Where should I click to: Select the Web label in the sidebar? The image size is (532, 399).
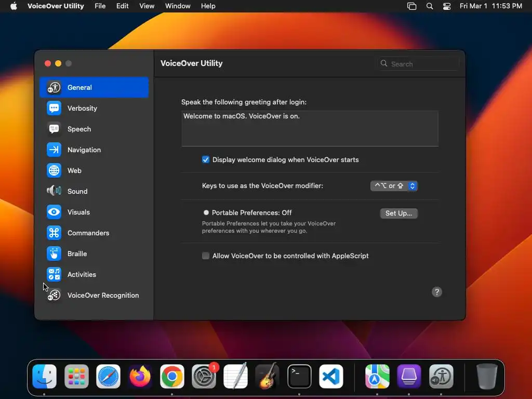[x=74, y=170]
